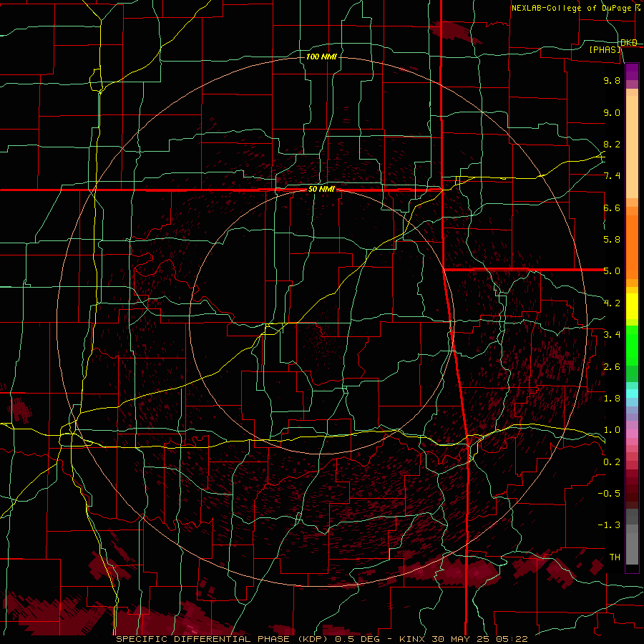Click the peach segment of the color scale
Viewport: 644px width, 644px height.
(x=632, y=147)
